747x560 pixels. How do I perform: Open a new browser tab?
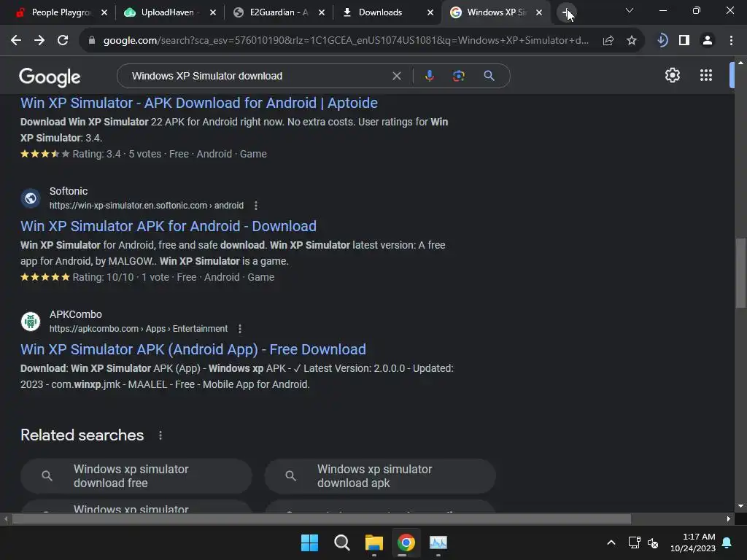pos(566,13)
